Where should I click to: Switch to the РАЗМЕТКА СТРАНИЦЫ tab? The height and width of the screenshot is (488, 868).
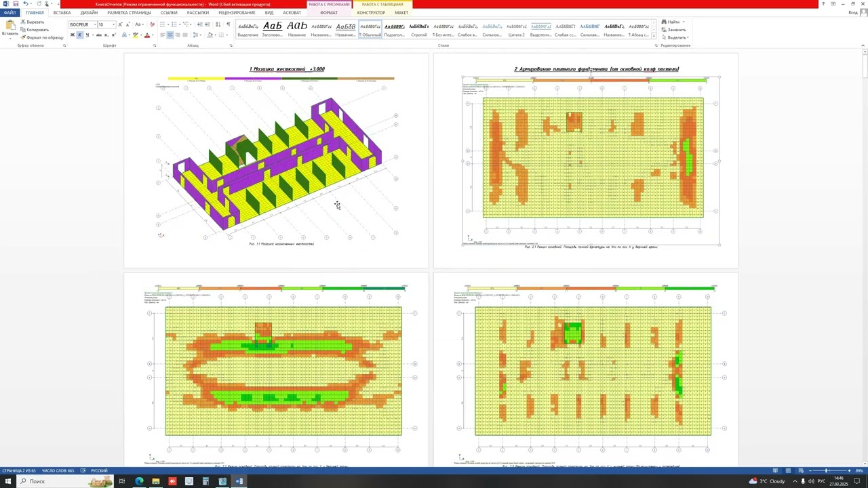tap(129, 13)
